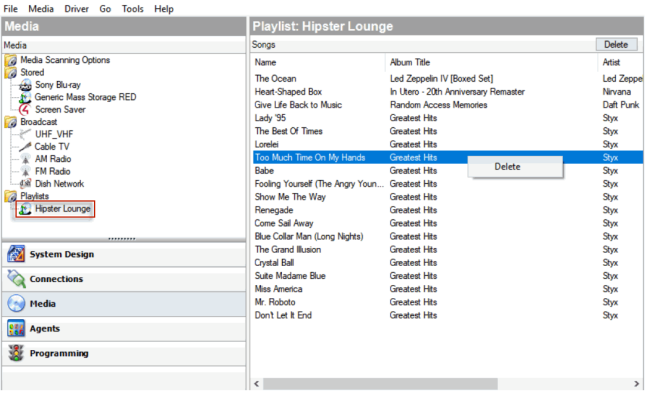
Task: Click the Delete button above the songs list
Action: tap(616, 44)
